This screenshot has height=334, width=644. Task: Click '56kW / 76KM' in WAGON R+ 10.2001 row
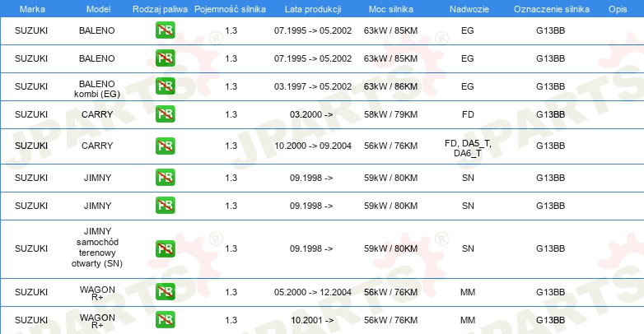click(x=390, y=320)
